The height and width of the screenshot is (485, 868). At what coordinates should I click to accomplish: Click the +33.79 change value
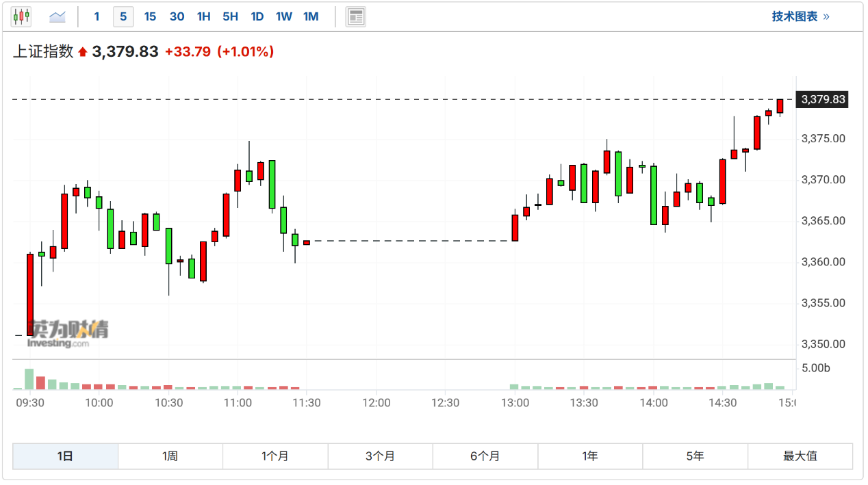pyautogui.click(x=188, y=51)
